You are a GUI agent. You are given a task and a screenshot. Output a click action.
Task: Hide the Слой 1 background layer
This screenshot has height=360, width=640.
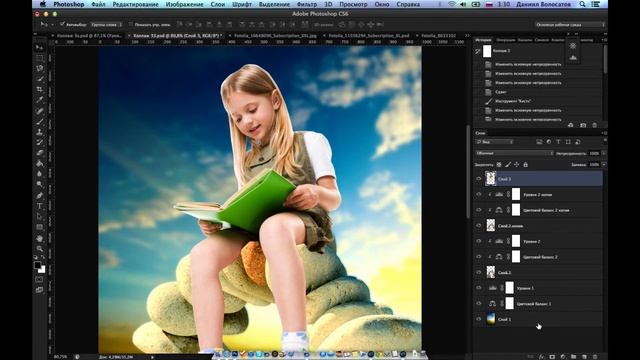tap(479, 319)
